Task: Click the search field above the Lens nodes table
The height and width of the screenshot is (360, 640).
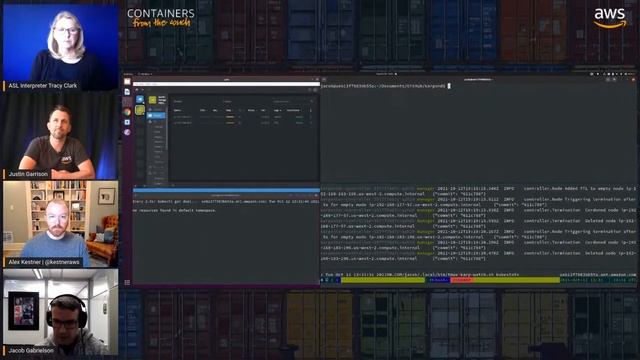Action: pos(293,101)
